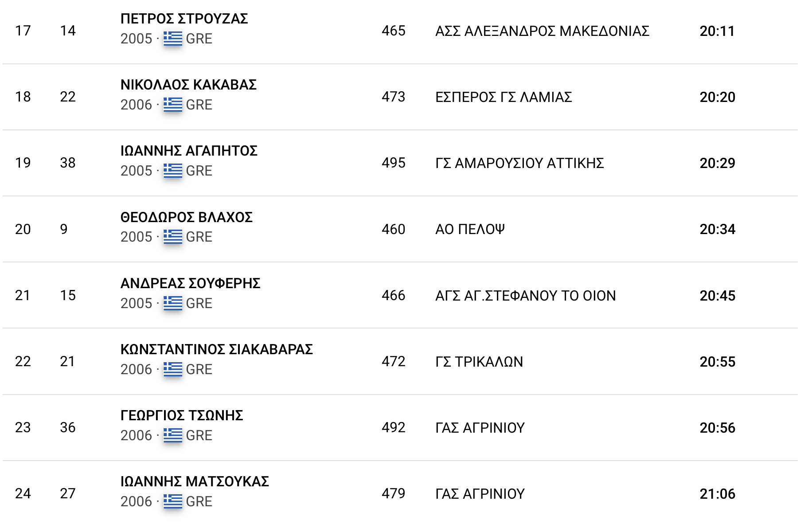Screen dimensions: 812x524
Task: Click finish time 21:06
Action: pos(717,494)
